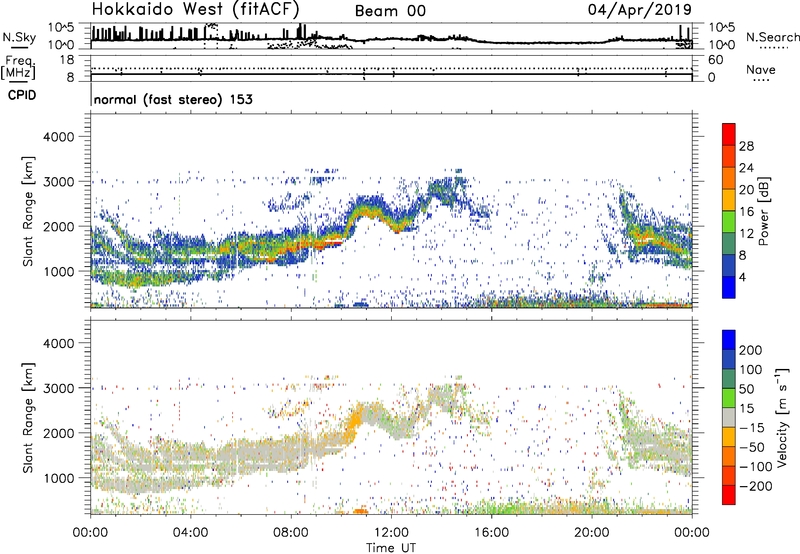The image size is (800, 554).
Task: Click '1000' on the velocity panel axis
Action: 59,478
